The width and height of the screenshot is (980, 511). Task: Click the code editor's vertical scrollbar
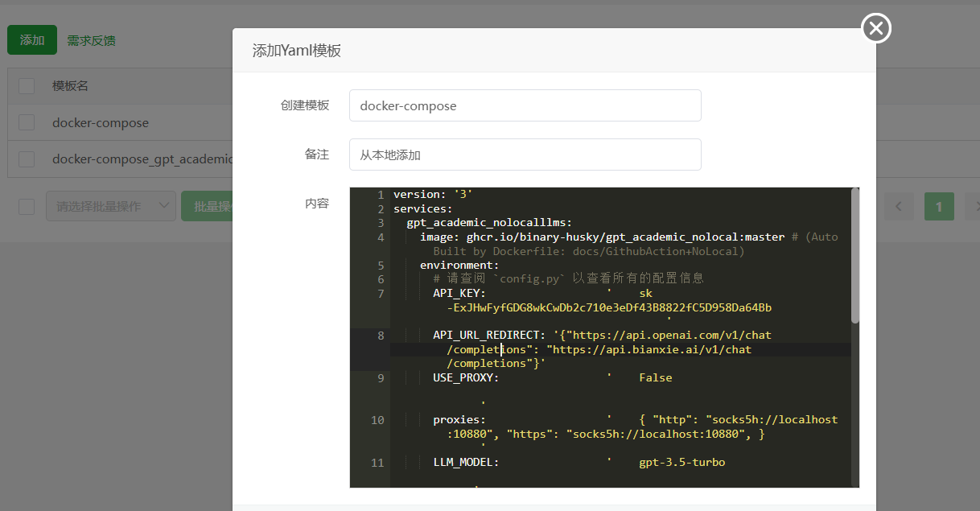click(854, 256)
